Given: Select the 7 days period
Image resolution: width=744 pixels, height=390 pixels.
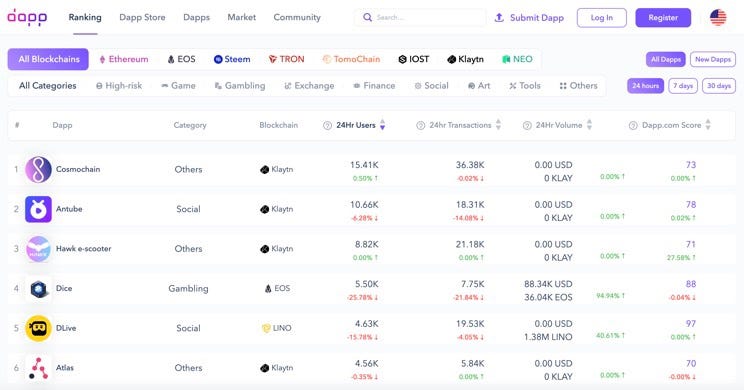Looking at the screenshot, I should (683, 86).
